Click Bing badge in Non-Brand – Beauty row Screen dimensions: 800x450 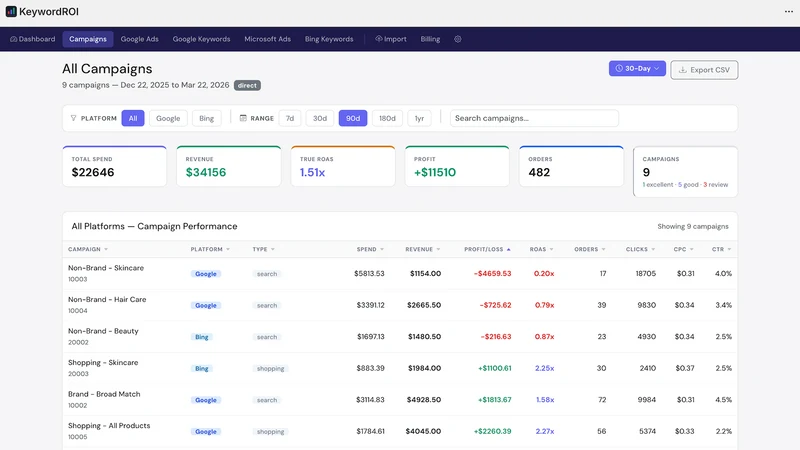pos(202,337)
